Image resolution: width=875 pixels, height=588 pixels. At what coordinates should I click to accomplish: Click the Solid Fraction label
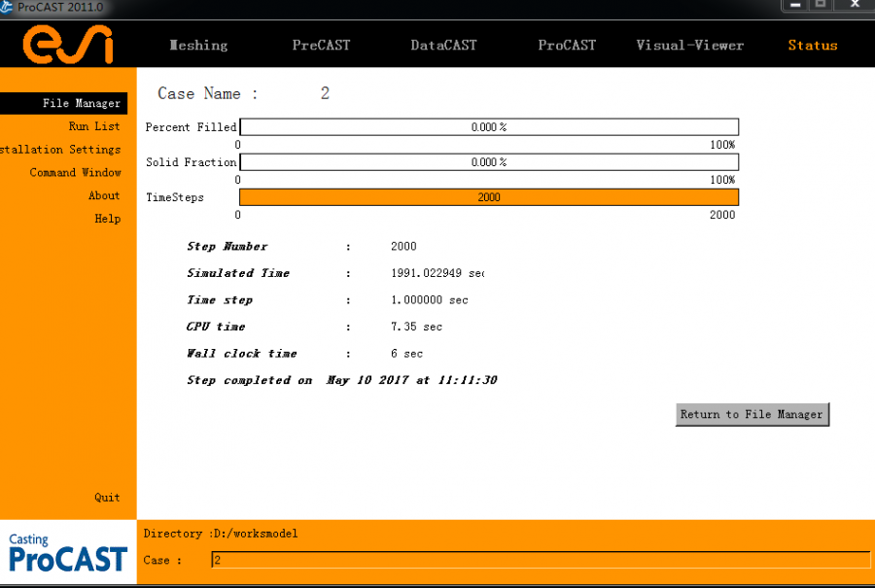[191, 162]
